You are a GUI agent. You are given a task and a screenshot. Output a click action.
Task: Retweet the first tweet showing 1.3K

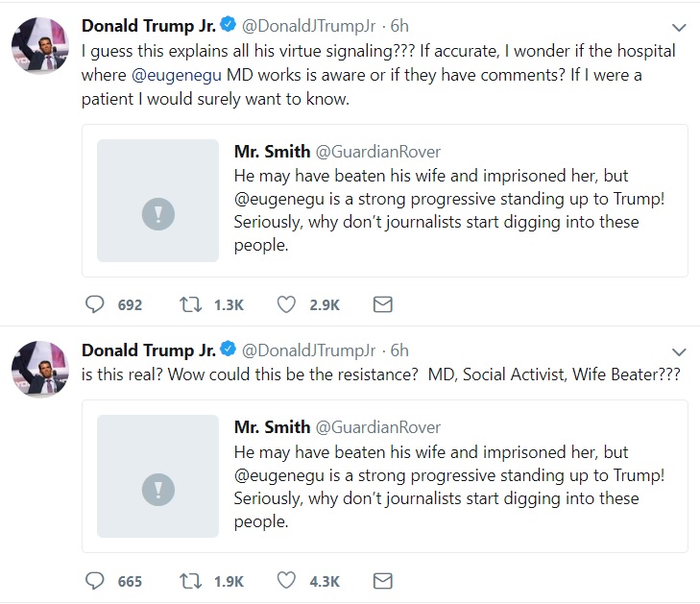point(191,304)
